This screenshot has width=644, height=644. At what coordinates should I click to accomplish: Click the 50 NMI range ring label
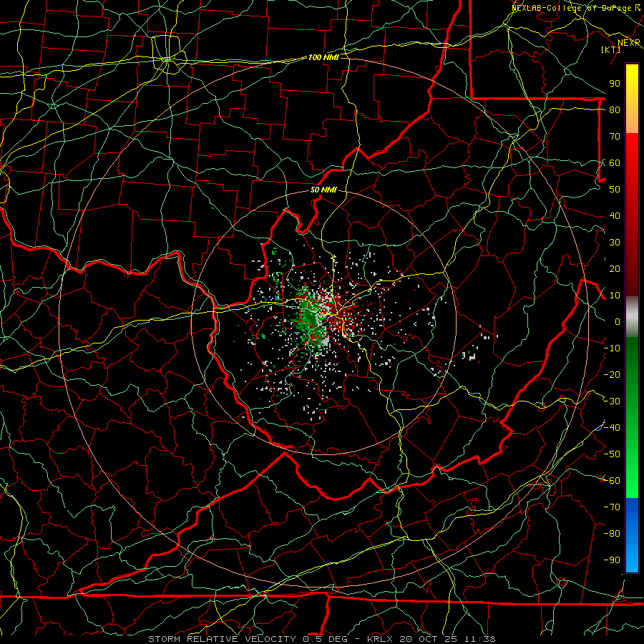[x=323, y=190]
